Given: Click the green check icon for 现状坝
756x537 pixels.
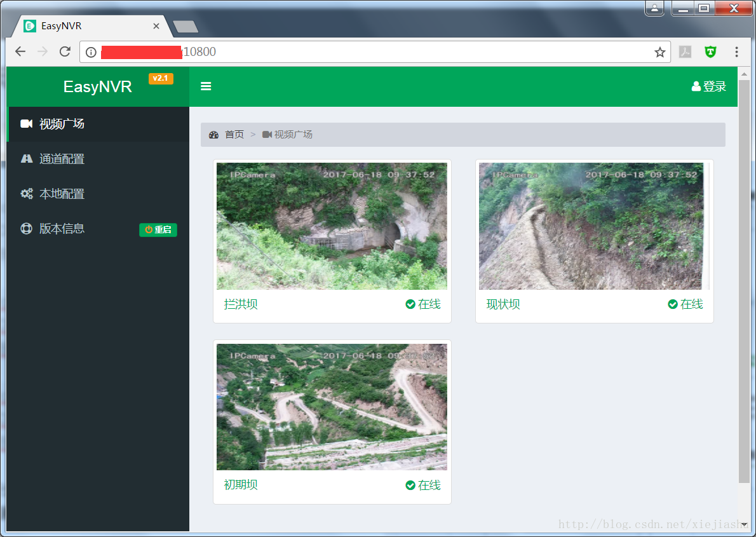Looking at the screenshot, I should (x=673, y=304).
